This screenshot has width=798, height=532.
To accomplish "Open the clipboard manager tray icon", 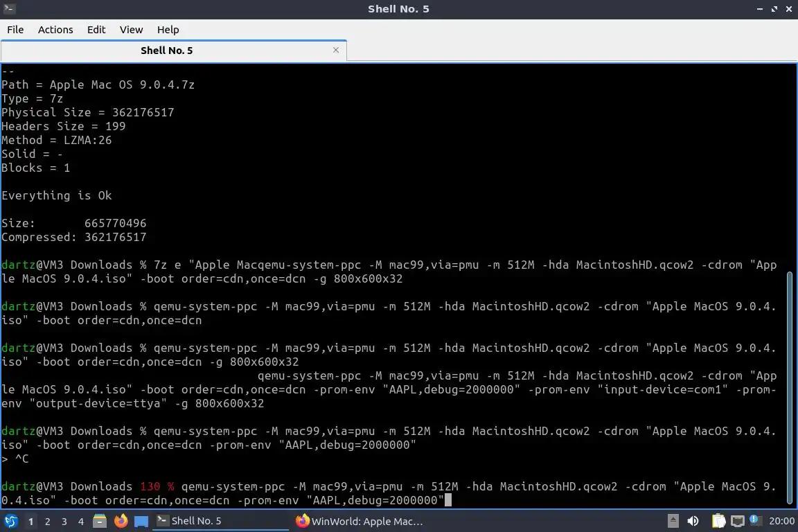I will click(718, 521).
